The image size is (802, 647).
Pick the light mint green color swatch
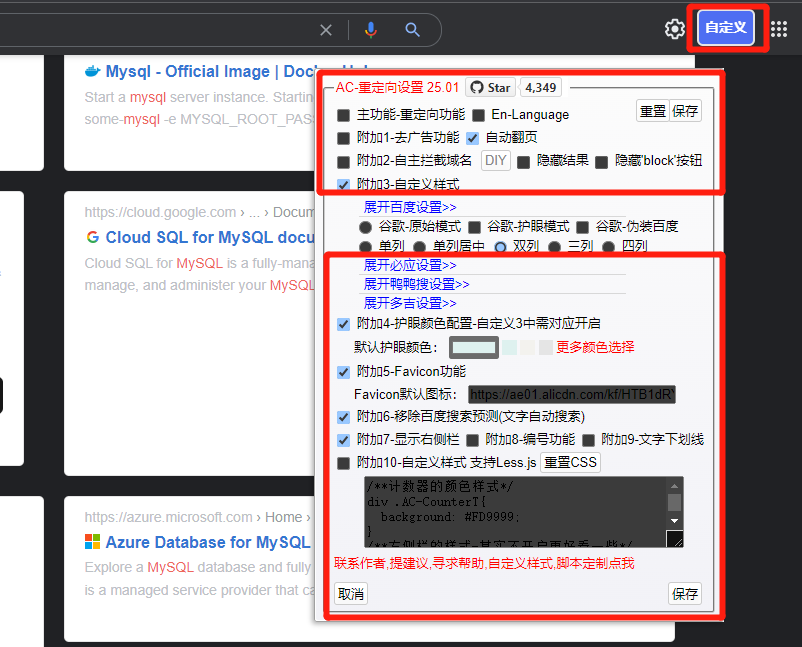(509, 347)
